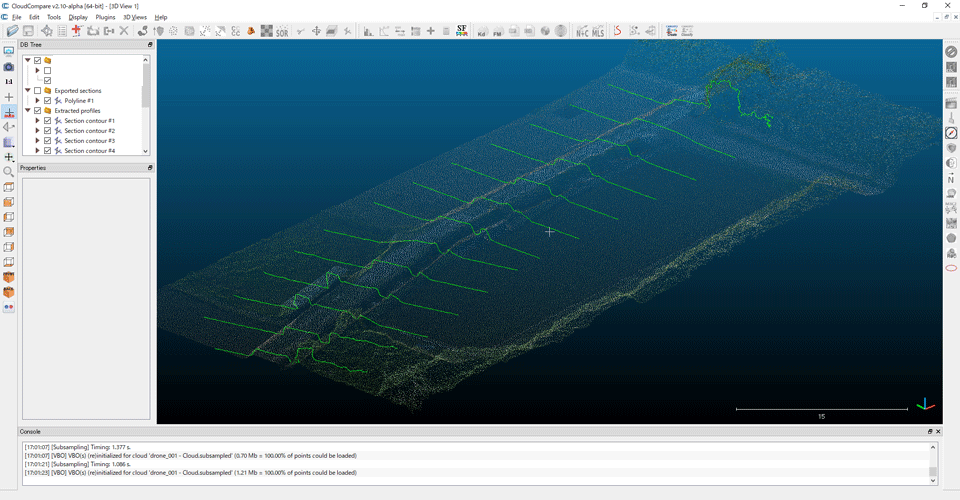
Task: Float the Properties panel
Action: click(150, 168)
